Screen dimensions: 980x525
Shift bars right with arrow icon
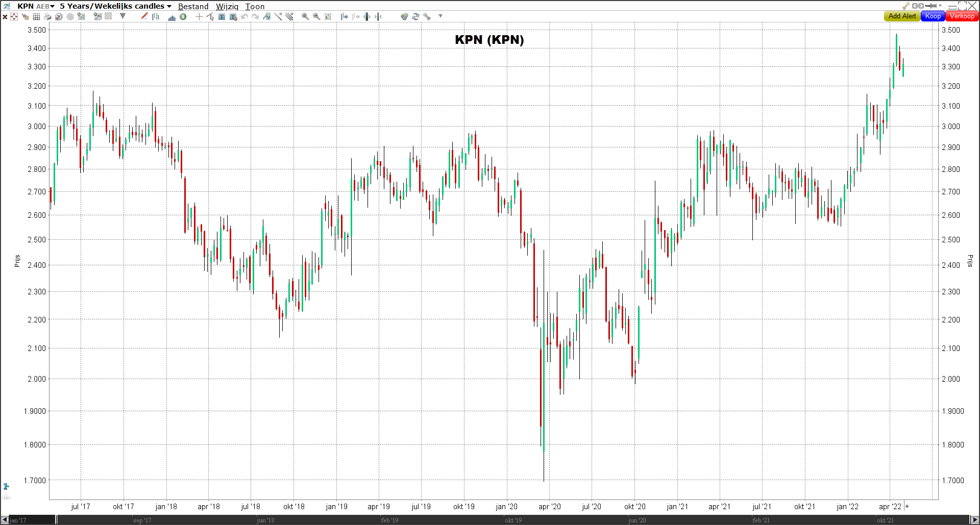coord(345,17)
